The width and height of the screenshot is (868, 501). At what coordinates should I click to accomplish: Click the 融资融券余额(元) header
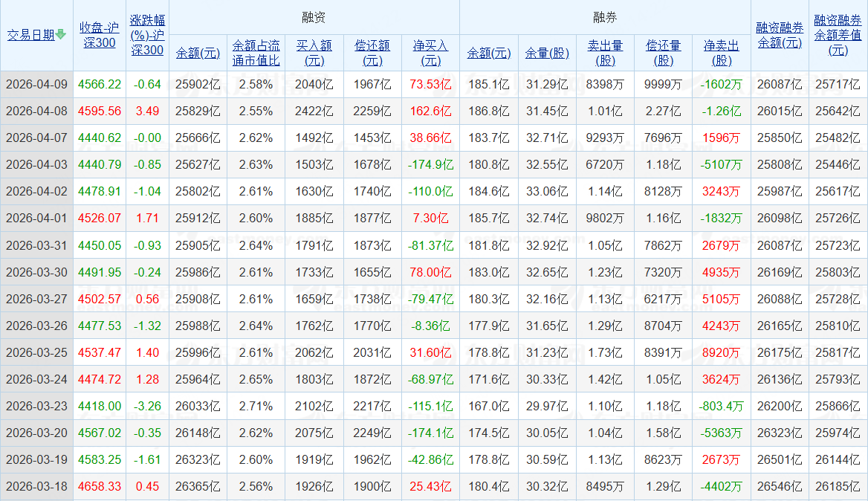tap(780, 35)
